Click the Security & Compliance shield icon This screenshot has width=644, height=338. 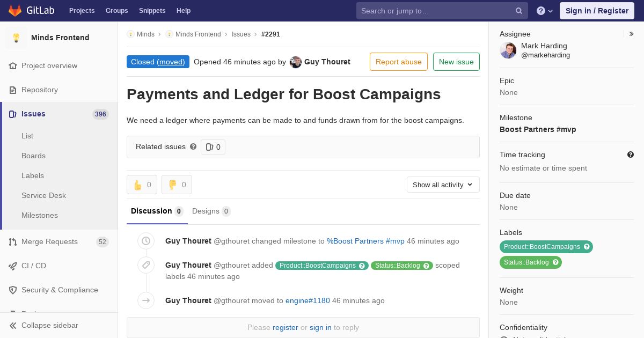click(x=13, y=290)
